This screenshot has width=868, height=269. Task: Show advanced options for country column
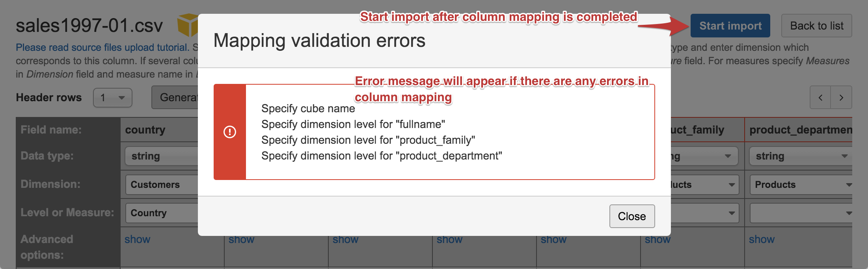coord(137,239)
